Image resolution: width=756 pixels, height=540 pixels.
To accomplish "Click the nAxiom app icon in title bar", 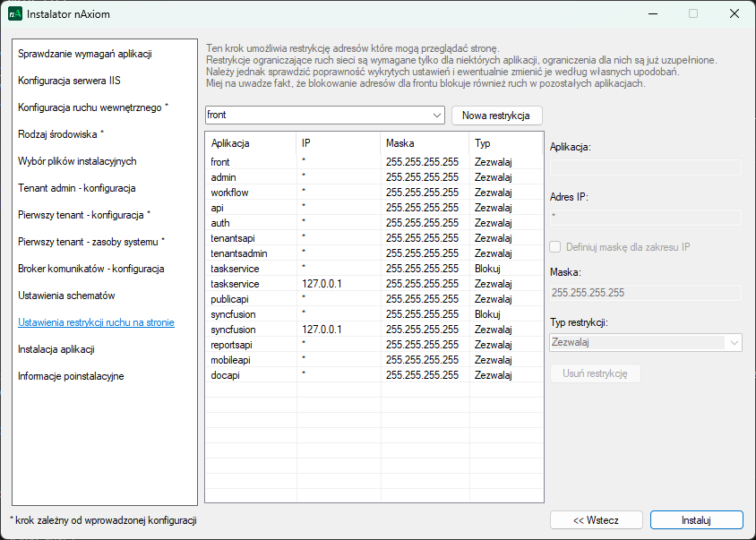I will (x=14, y=14).
